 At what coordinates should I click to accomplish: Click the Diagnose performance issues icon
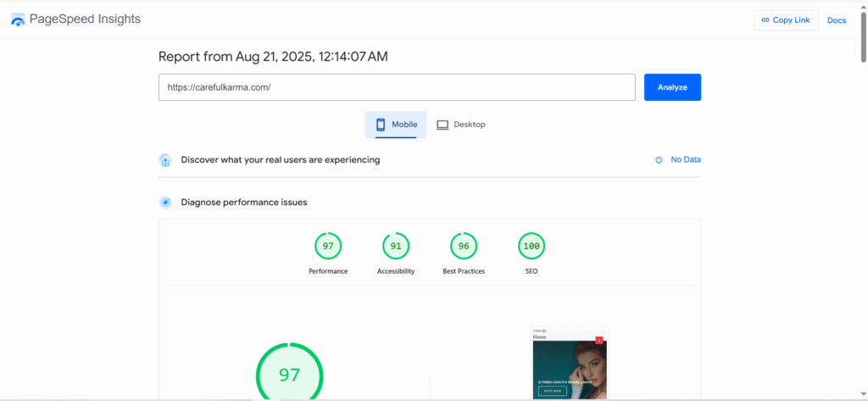click(x=165, y=203)
